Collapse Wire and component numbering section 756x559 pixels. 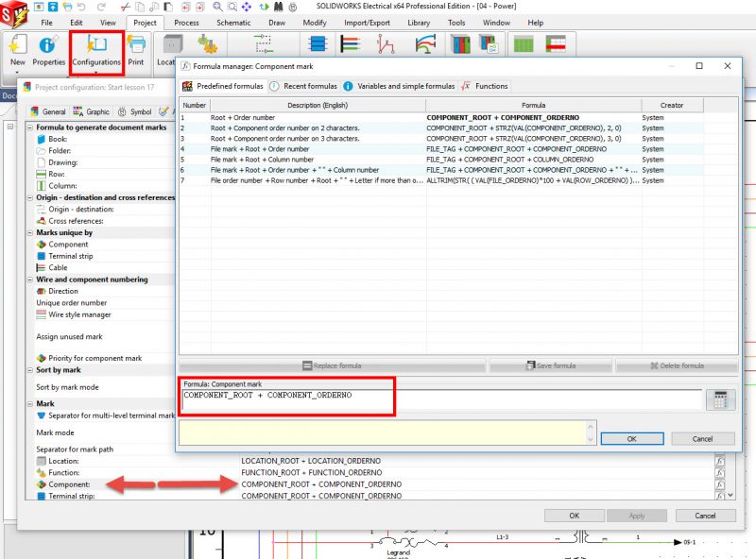(30, 279)
